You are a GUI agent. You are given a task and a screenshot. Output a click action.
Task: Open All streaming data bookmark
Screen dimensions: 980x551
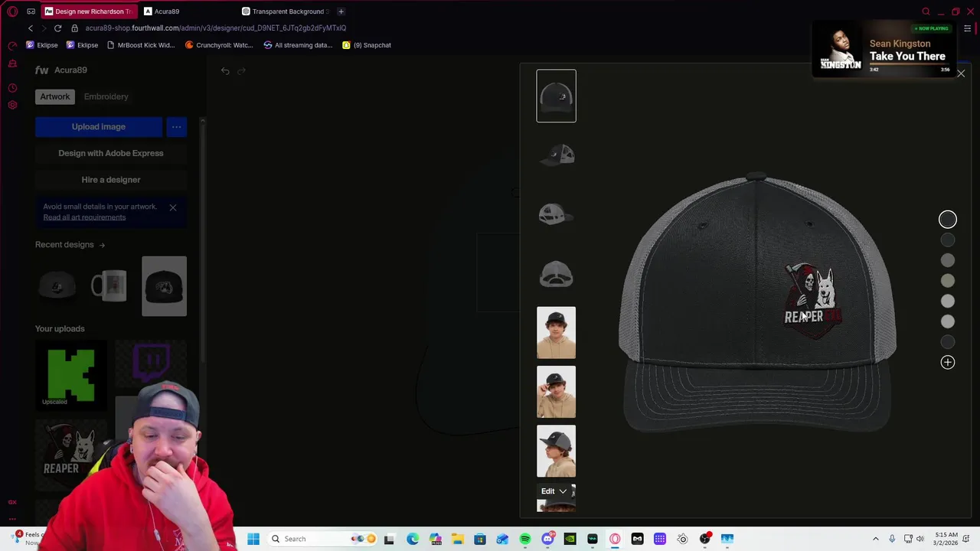point(298,45)
